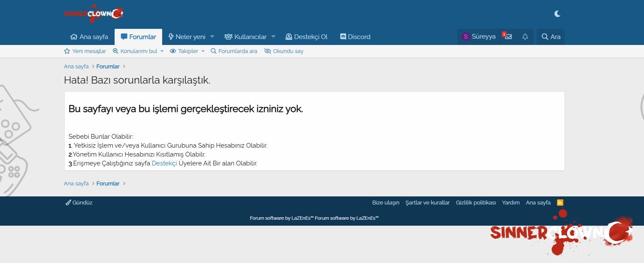Click the SinnerClown logo in the header
This screenshot has height=263, width=644.
[x=94, y=14]
